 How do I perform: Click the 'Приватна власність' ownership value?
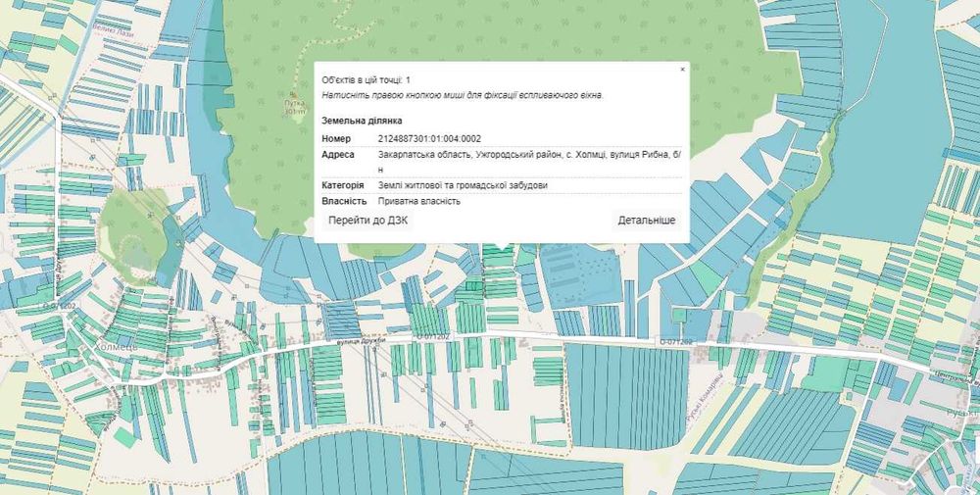(x=418, y=201)
